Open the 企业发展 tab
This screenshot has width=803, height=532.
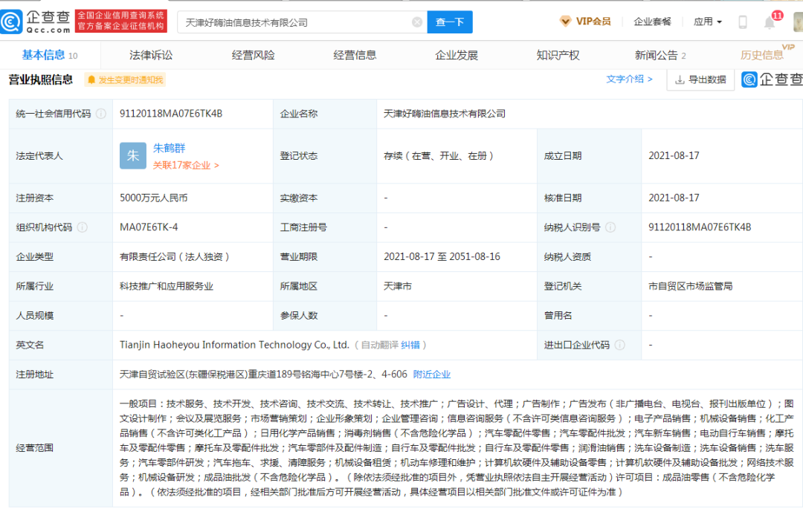(x=457, y=55)
